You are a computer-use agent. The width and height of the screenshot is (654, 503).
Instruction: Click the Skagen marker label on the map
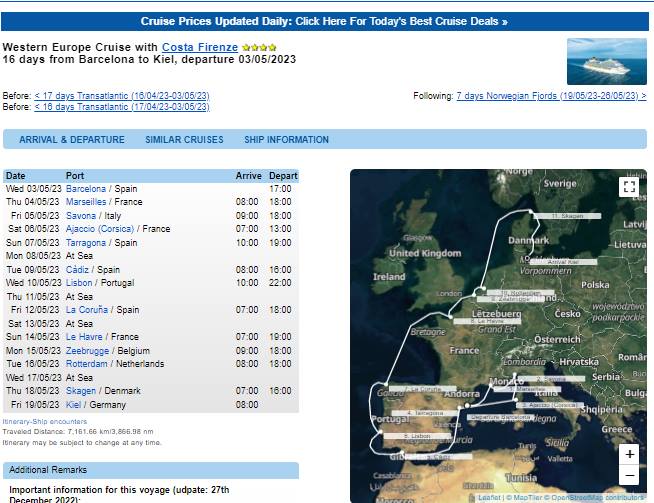coord(567,216)
